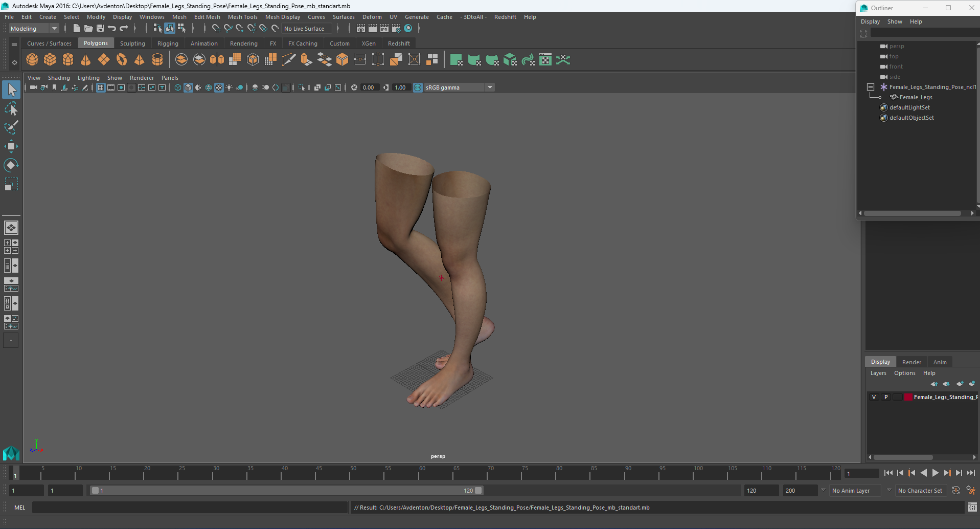Save the current scene
The width and height of the screenshot is (980, 529).
tap(100, 29)
